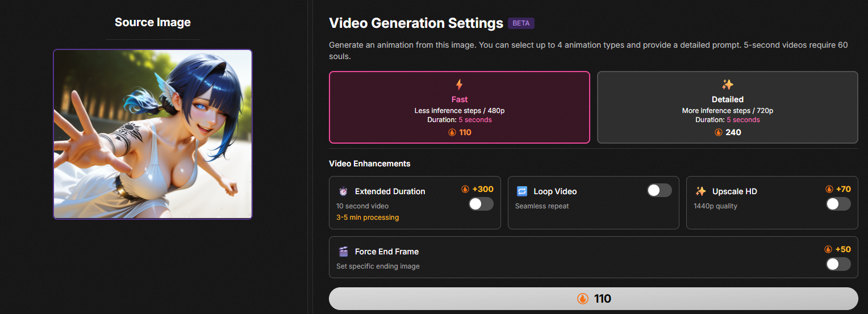Click the flame icon next to +300

coord(465,189)
